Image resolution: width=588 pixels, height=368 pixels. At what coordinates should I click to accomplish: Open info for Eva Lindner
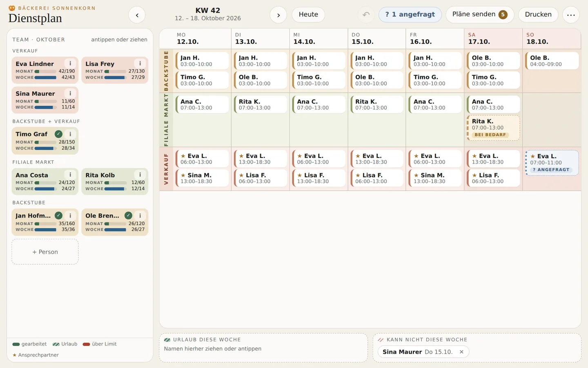point(70,63)
